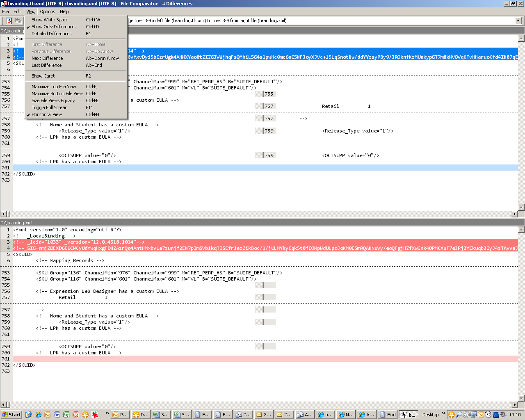This screenshot has height=420, width=525.
Task: Choose Detailed Differences menu entry
Action: 76,34
